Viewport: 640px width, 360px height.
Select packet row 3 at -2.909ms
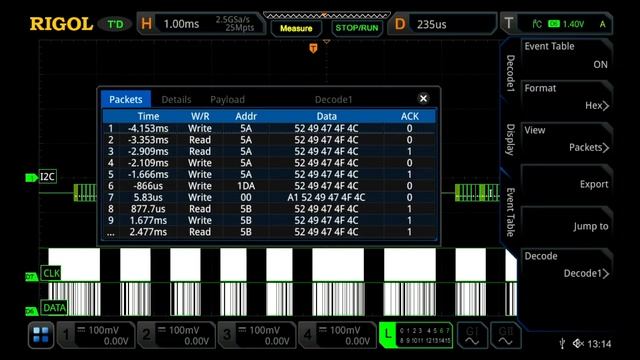269,151
